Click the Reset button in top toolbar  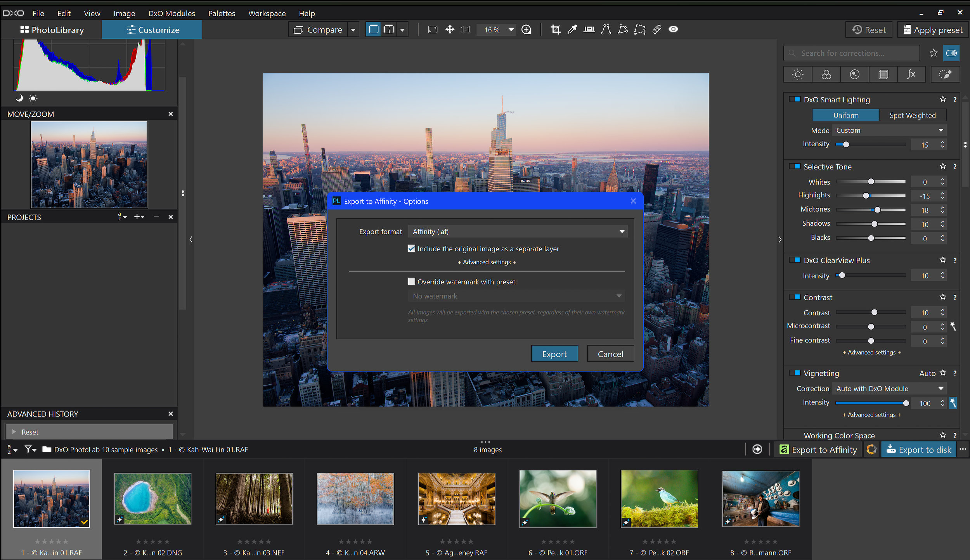pos(869,30)
